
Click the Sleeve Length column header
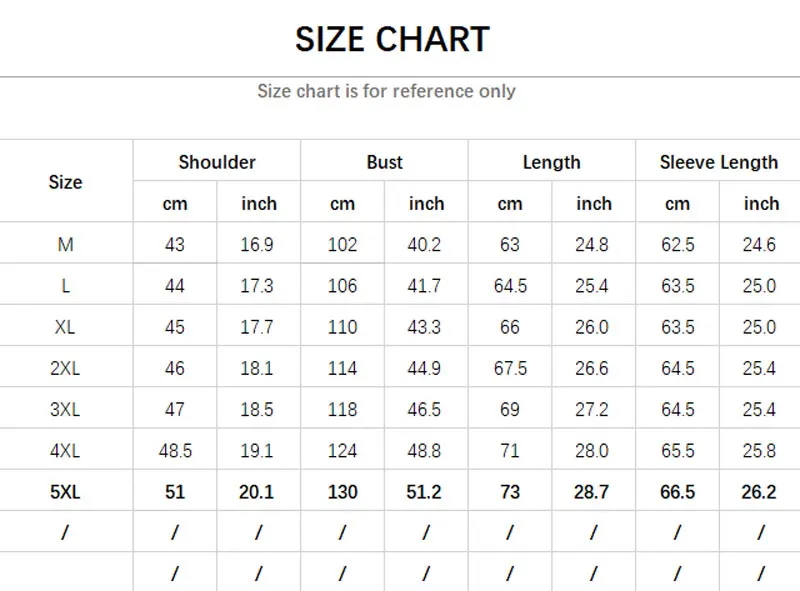point(718,162)
